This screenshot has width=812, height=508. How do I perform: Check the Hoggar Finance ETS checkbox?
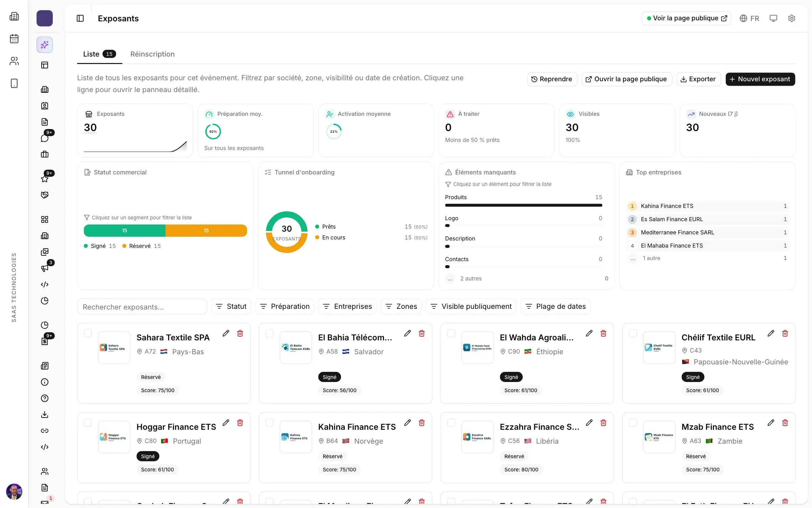click(x=88, y=423)
